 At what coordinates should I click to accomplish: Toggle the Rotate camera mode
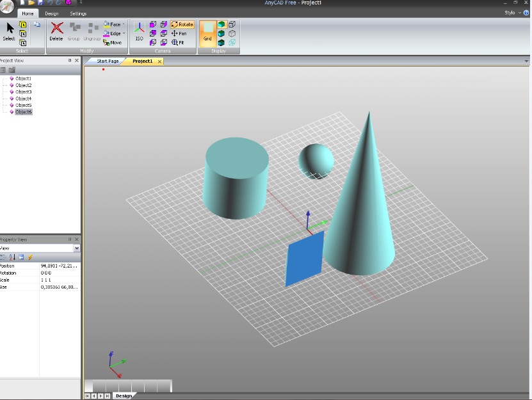tap(182, 24)
